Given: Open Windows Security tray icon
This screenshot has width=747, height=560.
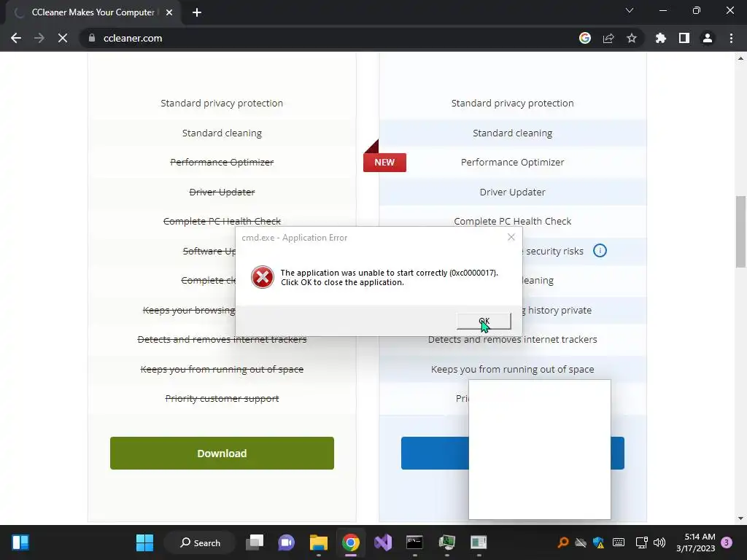Looking at the screenshot, I should pyautogui.click(x=598, y=542).
